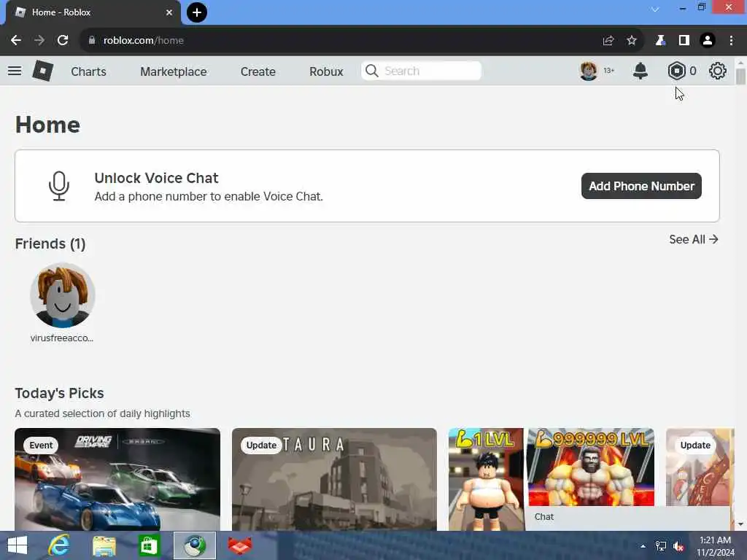This screenshot has height=560, width=747.
Task: Open the Windows Start menu
Action: [18, 545]
